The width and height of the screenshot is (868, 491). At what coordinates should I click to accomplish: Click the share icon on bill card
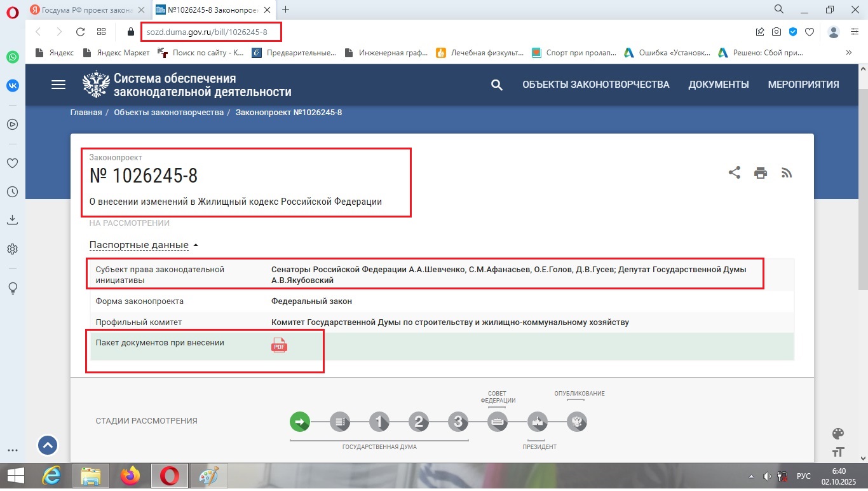(734, 172)
